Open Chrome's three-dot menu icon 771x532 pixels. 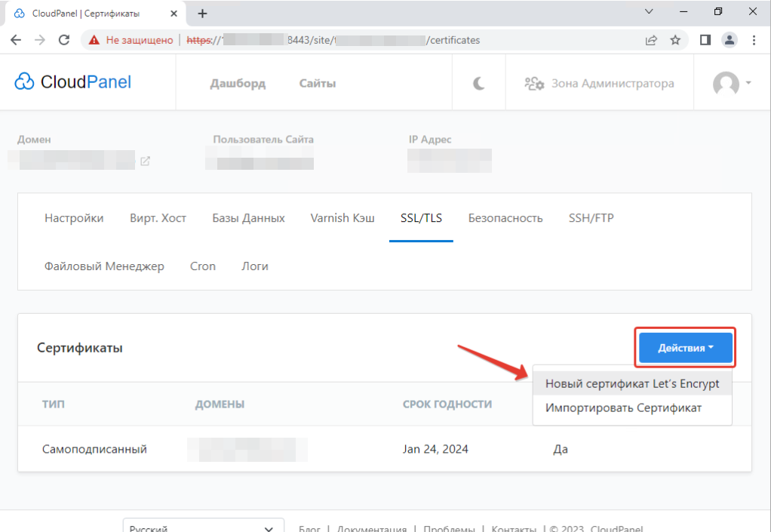(754, 40)
